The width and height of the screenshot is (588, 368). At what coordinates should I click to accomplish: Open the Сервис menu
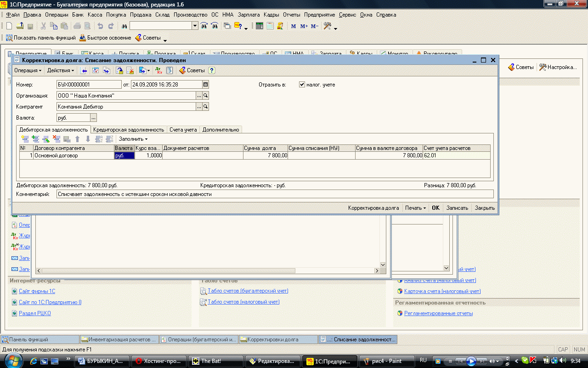pos(347,15)
